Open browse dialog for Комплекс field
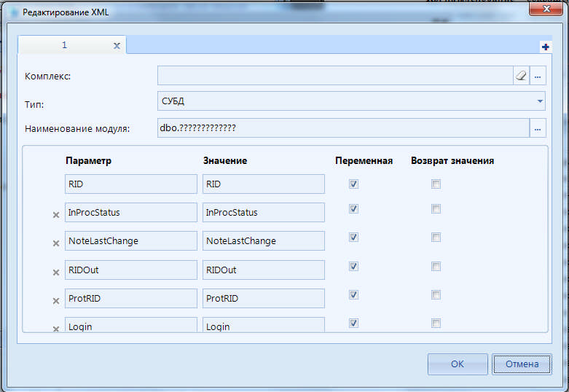 [538, 76]
